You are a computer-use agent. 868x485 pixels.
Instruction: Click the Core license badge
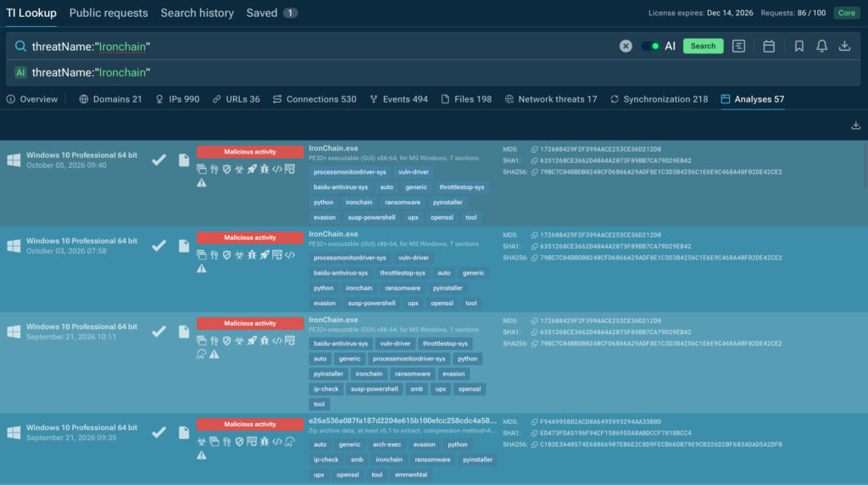(847, 13)
